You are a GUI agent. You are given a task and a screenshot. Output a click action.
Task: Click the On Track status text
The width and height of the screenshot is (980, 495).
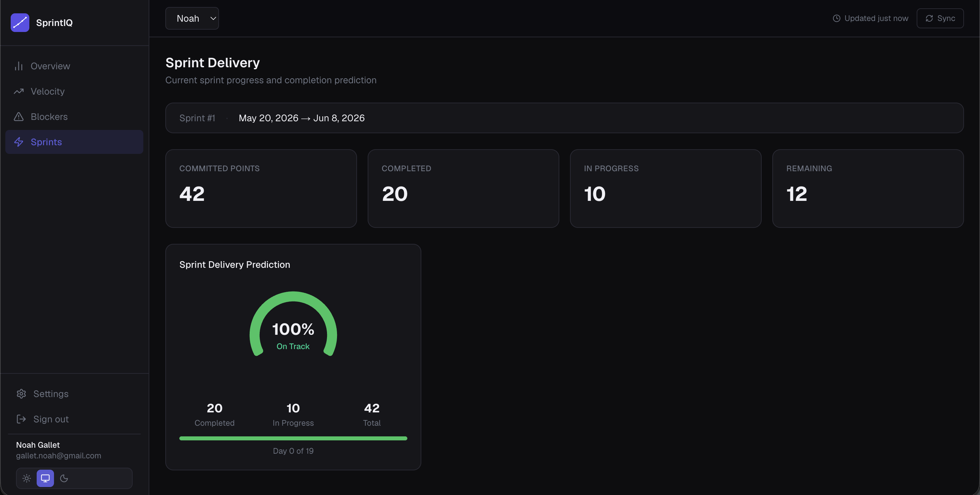[x=293, y=346]
